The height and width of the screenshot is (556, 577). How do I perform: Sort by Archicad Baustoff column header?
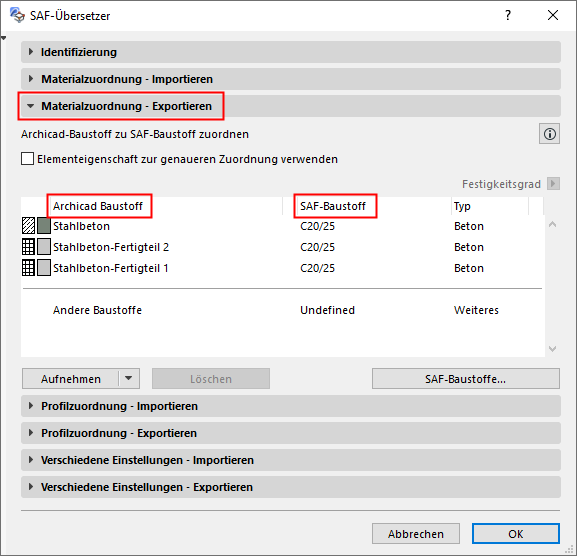[98, 206]
